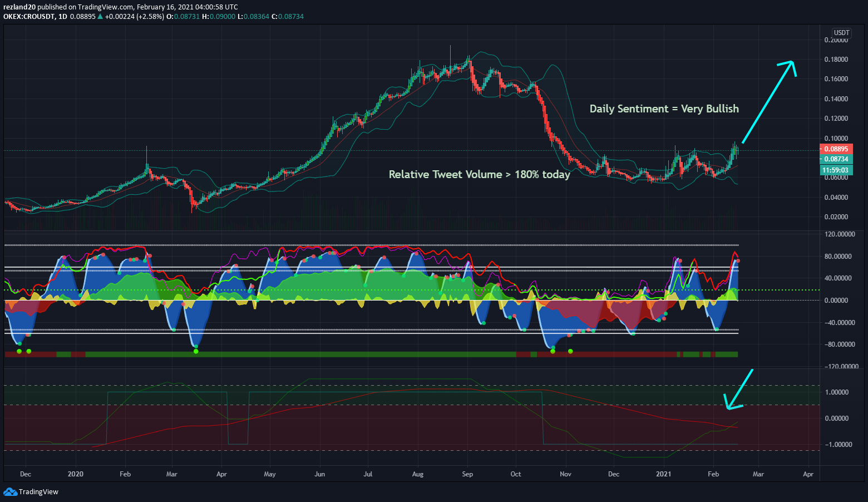868x502 pixels.
Task: Click the 1.00000 lower pane axis label
Action: tap(837, 392)
